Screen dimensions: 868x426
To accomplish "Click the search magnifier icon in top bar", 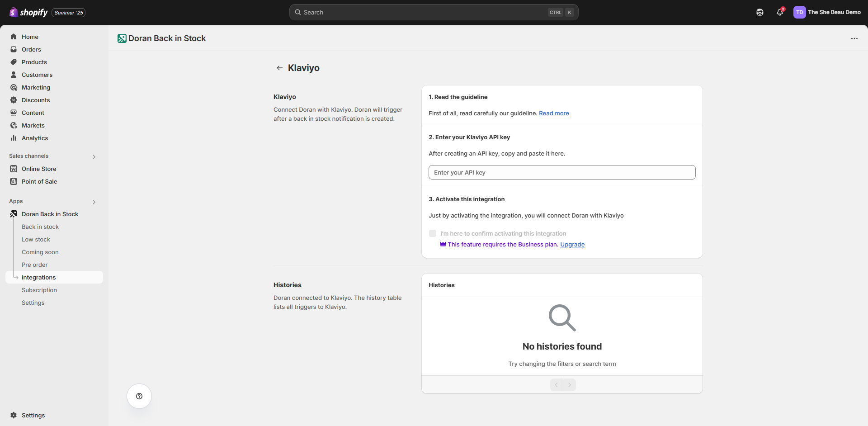I will click(x=298, y=12).
